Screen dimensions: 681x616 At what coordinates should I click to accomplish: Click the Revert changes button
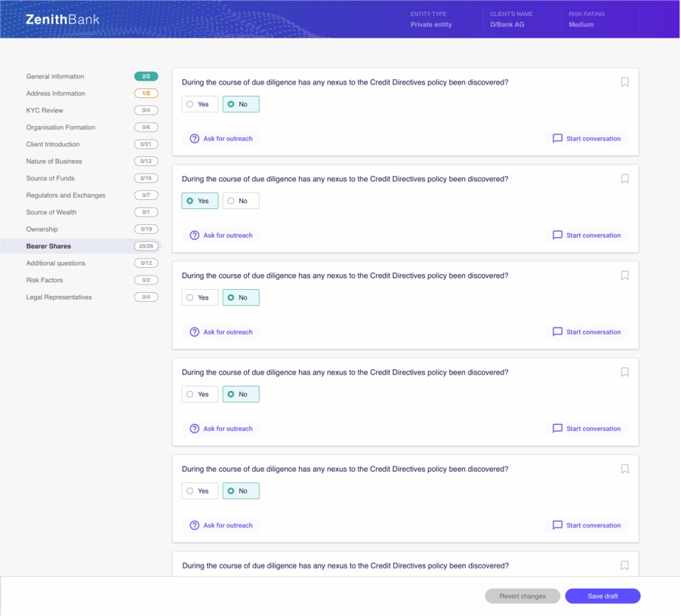(x=522, y=596)
